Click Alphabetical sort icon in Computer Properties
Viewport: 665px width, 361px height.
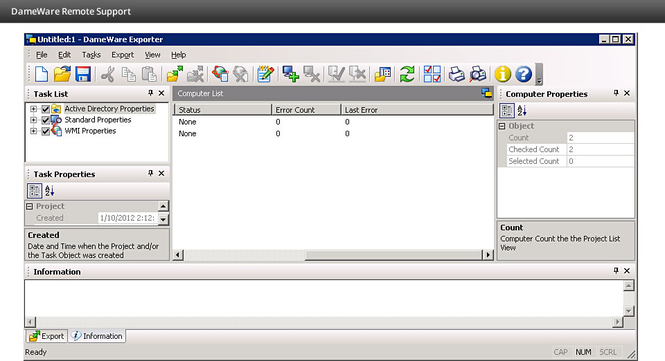522,111
